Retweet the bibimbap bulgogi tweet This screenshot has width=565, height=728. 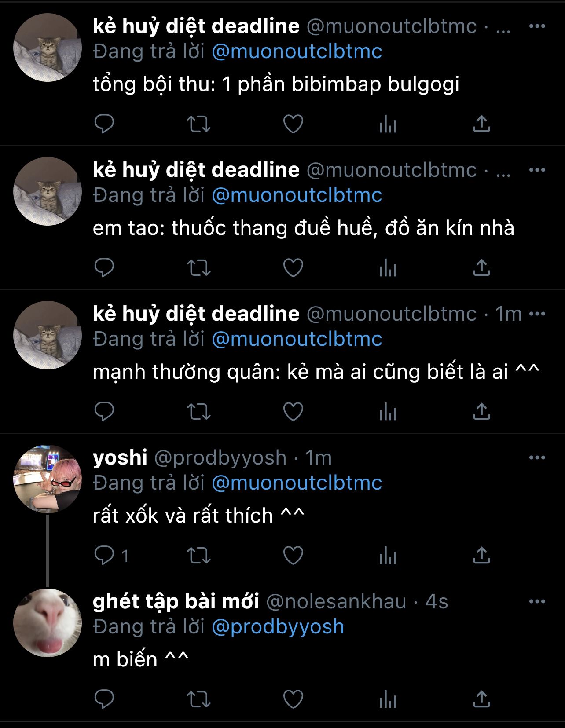(199, 124)
